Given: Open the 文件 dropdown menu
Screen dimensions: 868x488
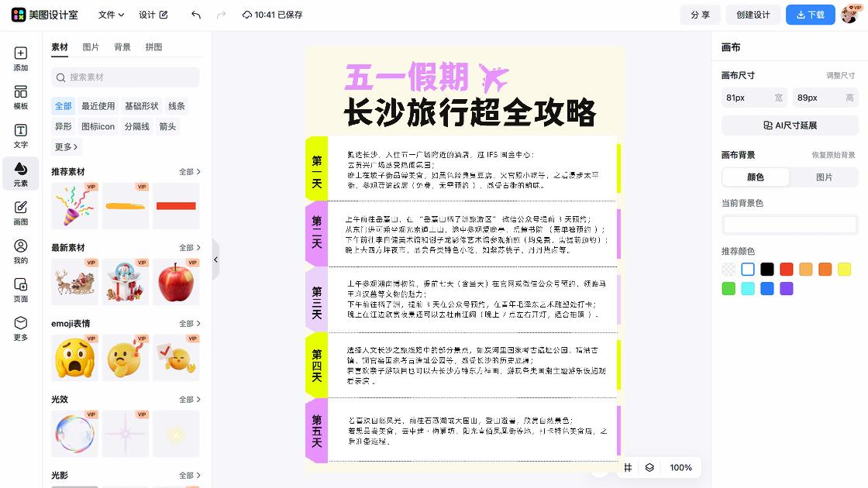Looking at the screenshot, I should [111, 15].
